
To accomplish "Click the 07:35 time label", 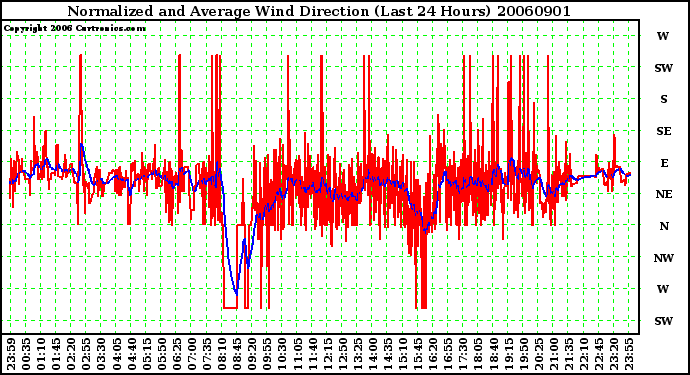I will click(206, 354).
